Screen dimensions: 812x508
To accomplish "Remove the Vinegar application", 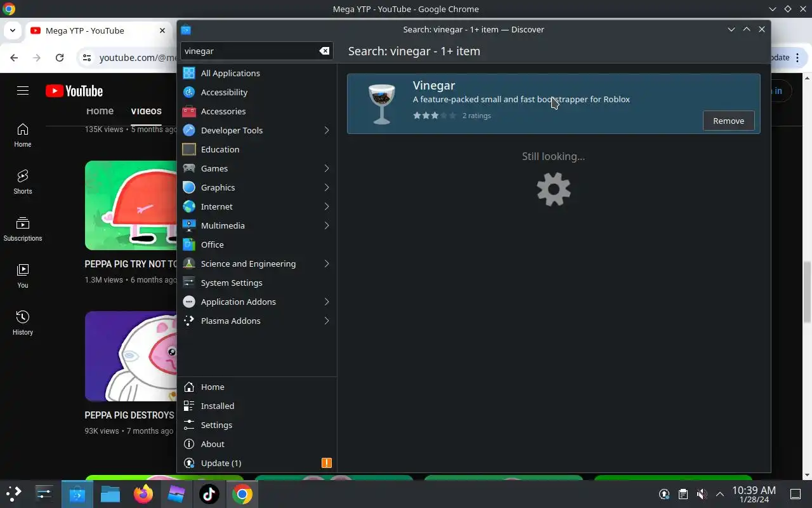I will [x=728, y=121].
